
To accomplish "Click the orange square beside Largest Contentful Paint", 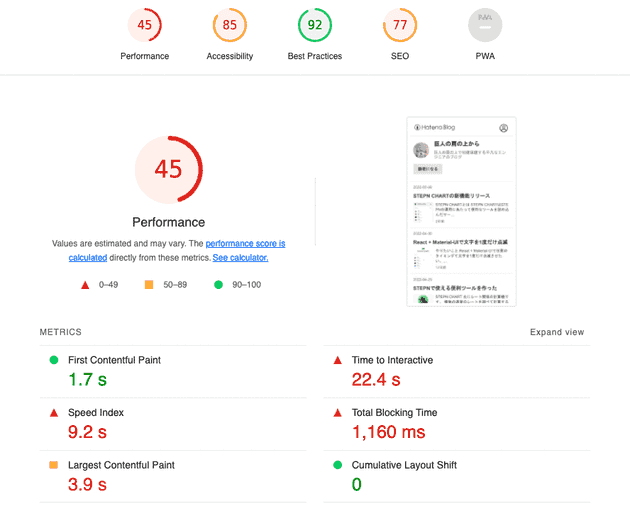I will click(53, 465).
